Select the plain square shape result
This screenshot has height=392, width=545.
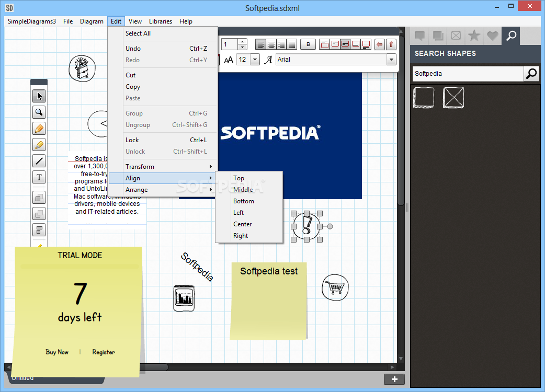tap(424, 98)
